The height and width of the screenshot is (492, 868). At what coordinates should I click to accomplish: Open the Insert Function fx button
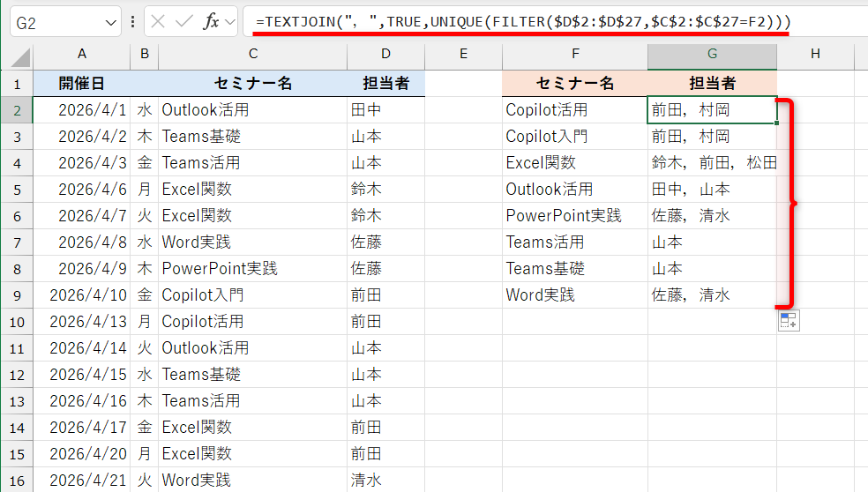(x=212, y=21)
